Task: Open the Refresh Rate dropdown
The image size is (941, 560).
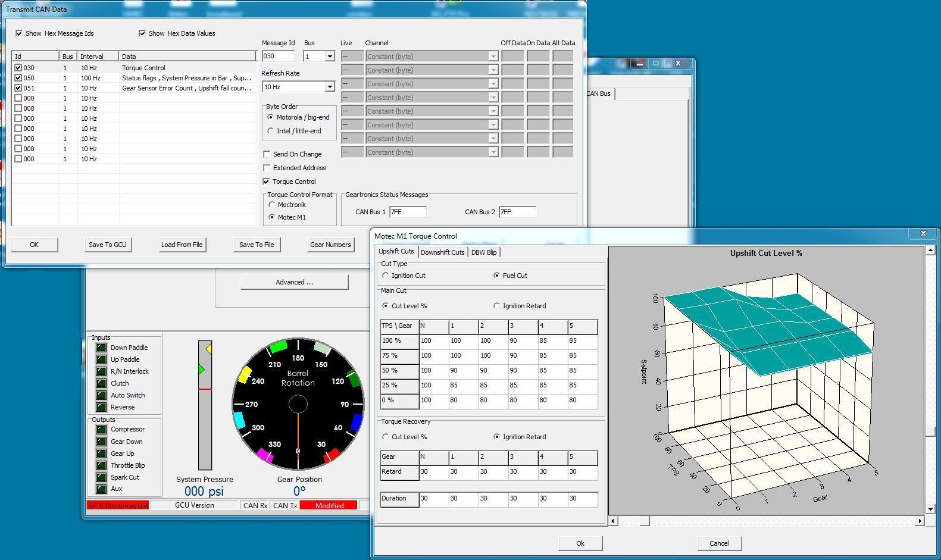Action: [x=329, y=87]
